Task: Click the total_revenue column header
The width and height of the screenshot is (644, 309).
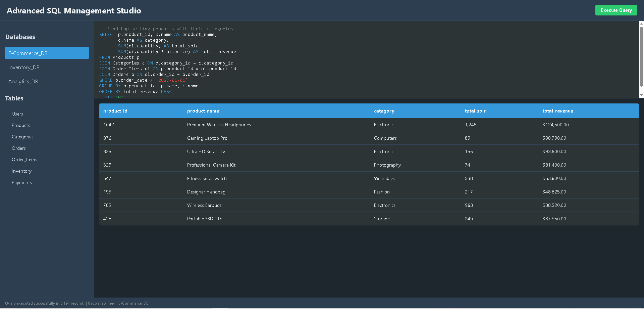Action: click(558, 111)
